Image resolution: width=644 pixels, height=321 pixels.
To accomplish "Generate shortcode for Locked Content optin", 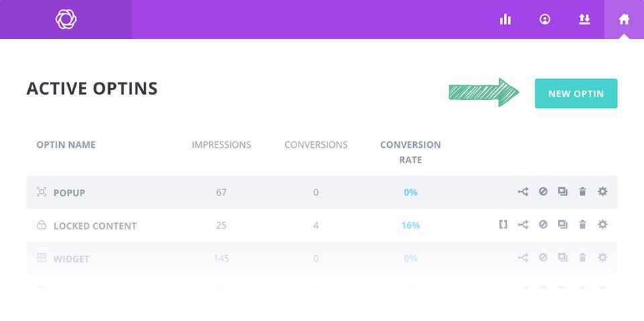I will coord(503,225).
